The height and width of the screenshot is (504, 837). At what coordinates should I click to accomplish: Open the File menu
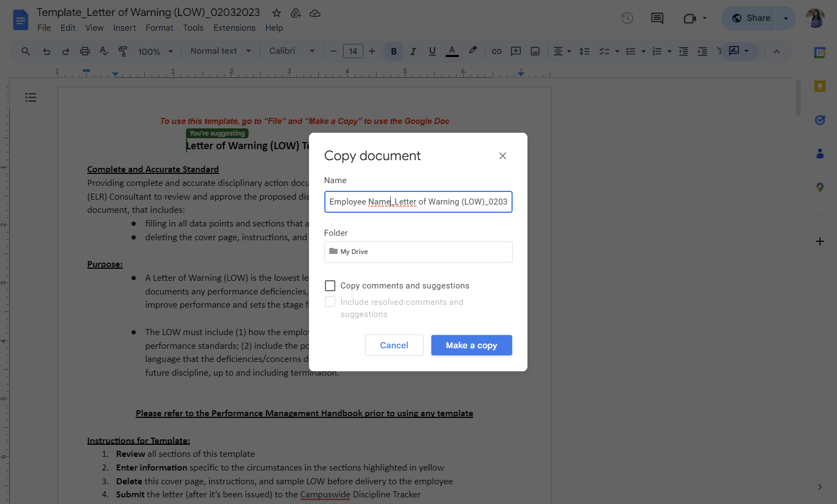click(x=44, y=28)
